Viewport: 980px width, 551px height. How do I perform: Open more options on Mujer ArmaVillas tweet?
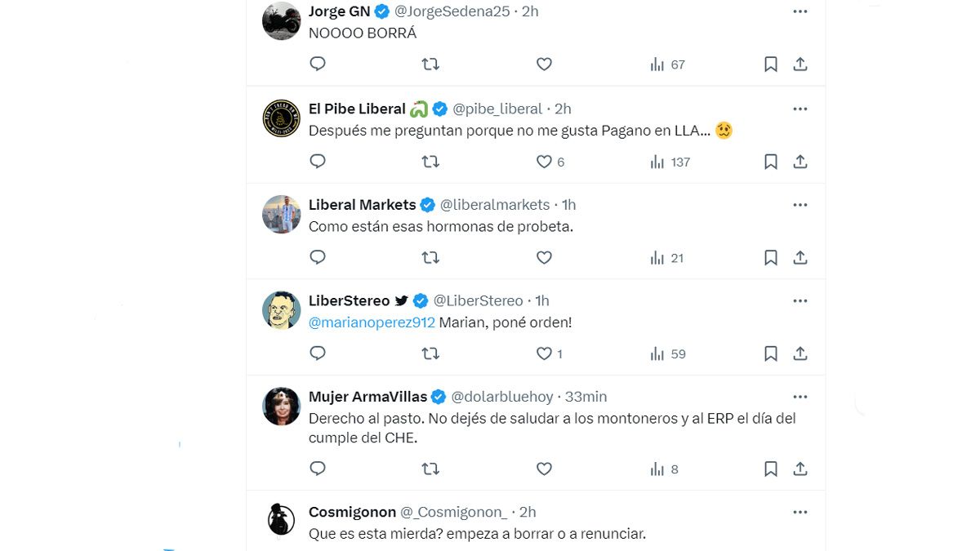click(800, 397)
